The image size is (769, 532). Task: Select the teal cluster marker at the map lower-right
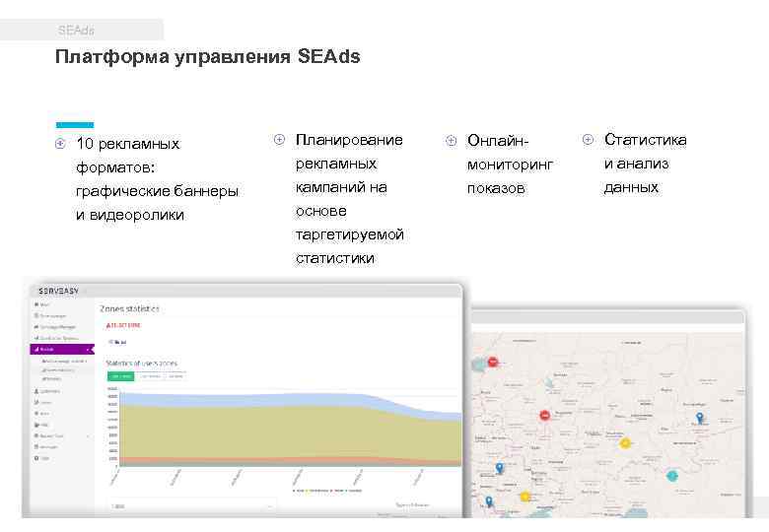[x=672, y=475]
